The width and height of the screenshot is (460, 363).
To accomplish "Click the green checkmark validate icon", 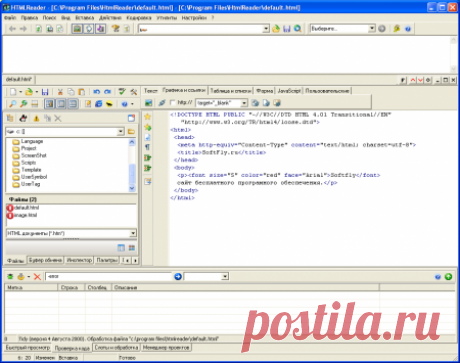I will pyautogui.click(x=122, y=92).
